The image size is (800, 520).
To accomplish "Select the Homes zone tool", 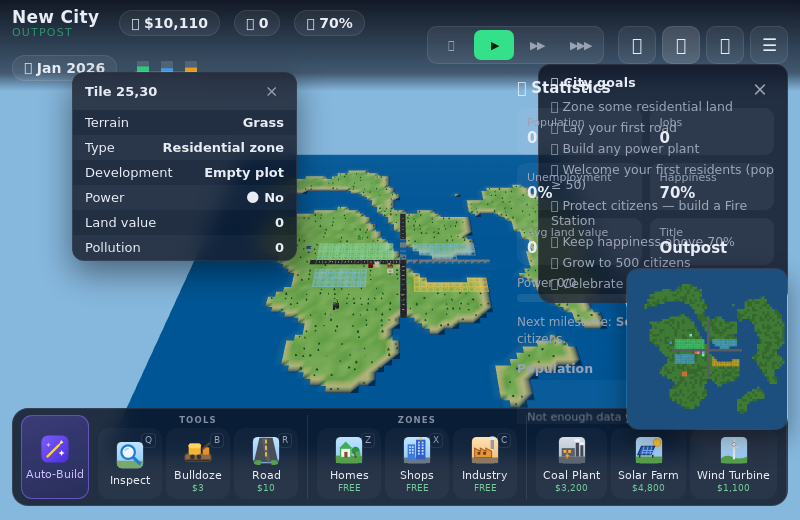I will tap(349, 463).
